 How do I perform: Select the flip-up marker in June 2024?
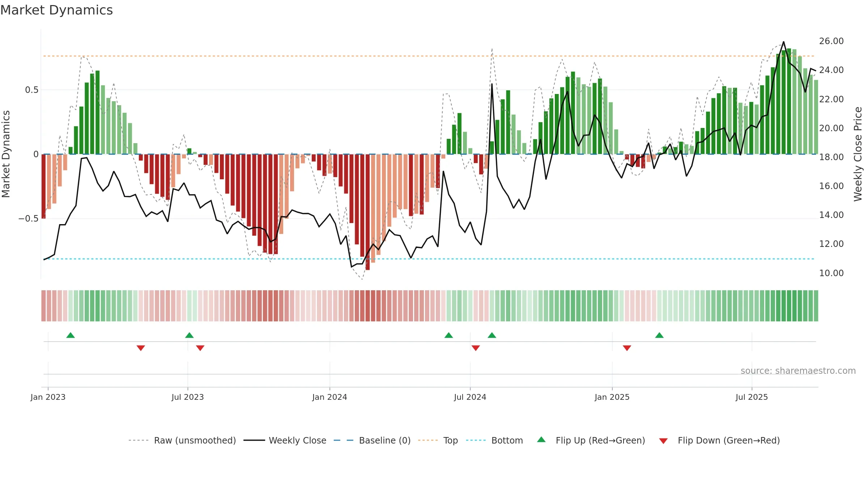tap(448, 335)
